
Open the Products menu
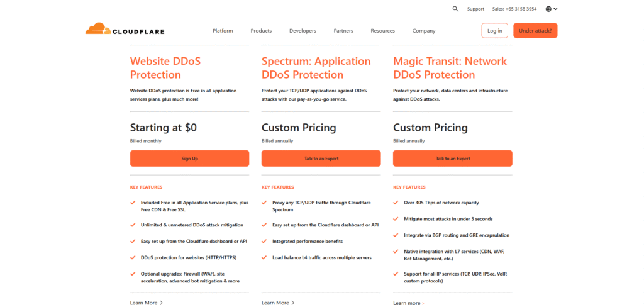pos(261,31)
